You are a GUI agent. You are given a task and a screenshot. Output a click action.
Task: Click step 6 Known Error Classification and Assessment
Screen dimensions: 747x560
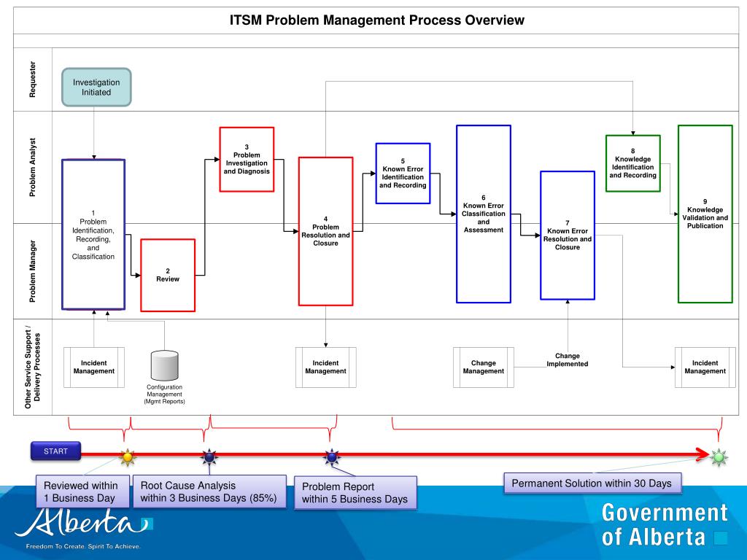pos(484,214)
